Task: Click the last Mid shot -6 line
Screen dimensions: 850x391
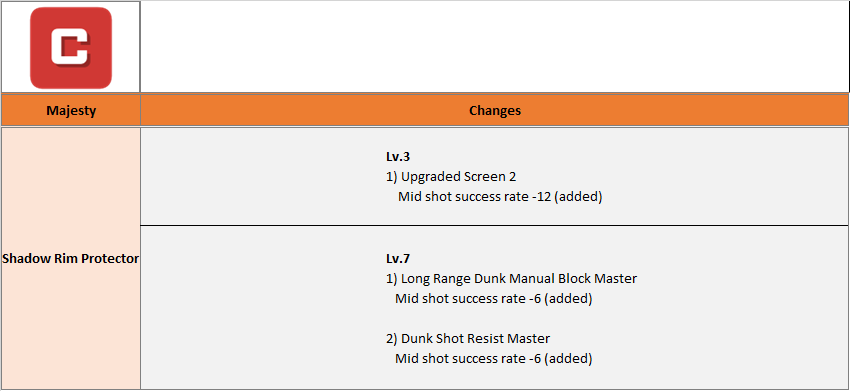Action: [493, 358]
